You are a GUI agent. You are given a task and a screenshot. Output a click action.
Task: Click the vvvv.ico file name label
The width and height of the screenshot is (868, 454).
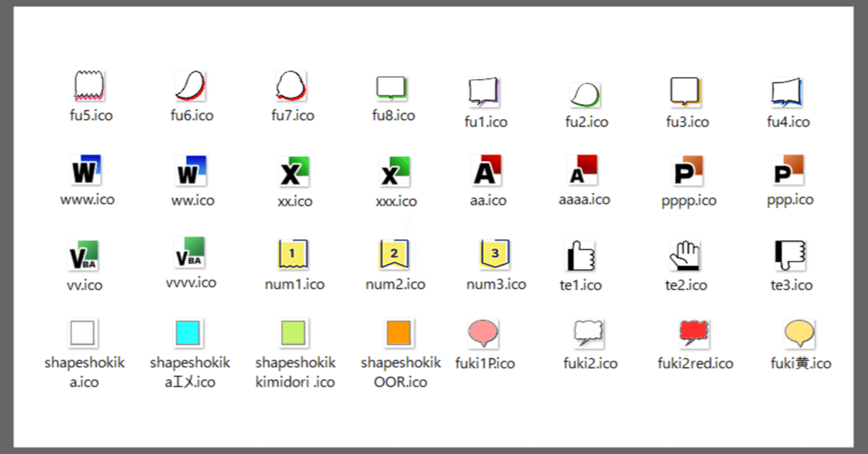point(191,283)
